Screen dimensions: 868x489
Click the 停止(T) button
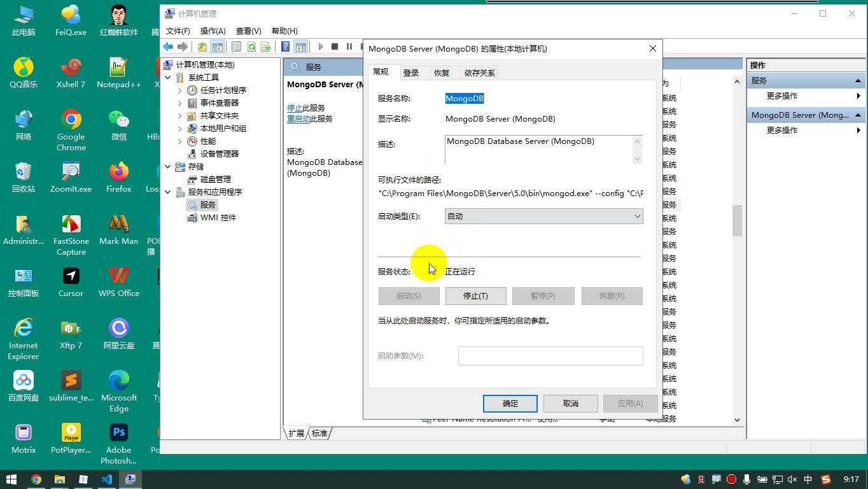(476, 296)
